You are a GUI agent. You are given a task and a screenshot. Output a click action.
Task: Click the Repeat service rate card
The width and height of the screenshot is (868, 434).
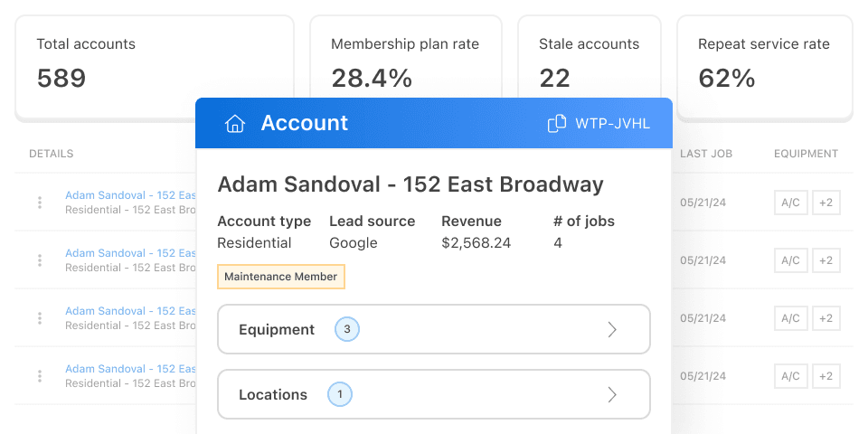pyautogui.click(x=764, y=66)
